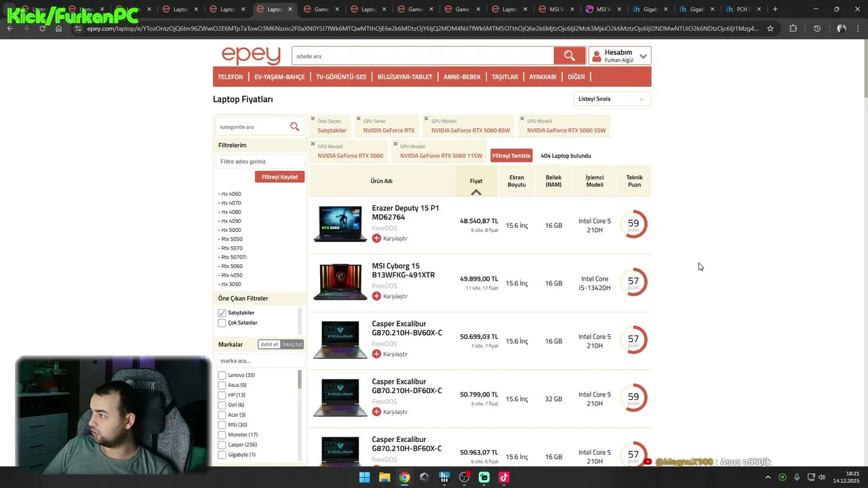Sort by the Bellek (RAM) column header
The height and width of the screenshot is (488, 868).
click(x=553, y=181)
